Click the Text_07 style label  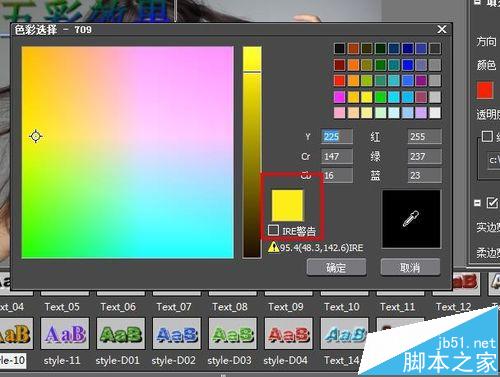(174, 307)
